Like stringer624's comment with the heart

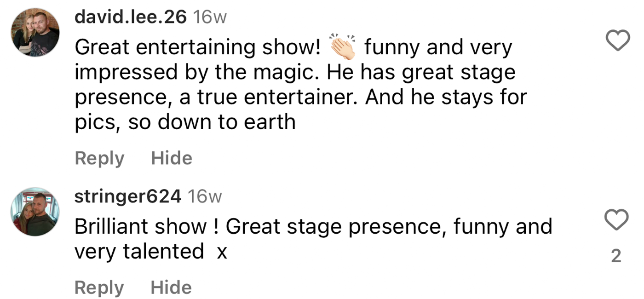coord(616,219)
